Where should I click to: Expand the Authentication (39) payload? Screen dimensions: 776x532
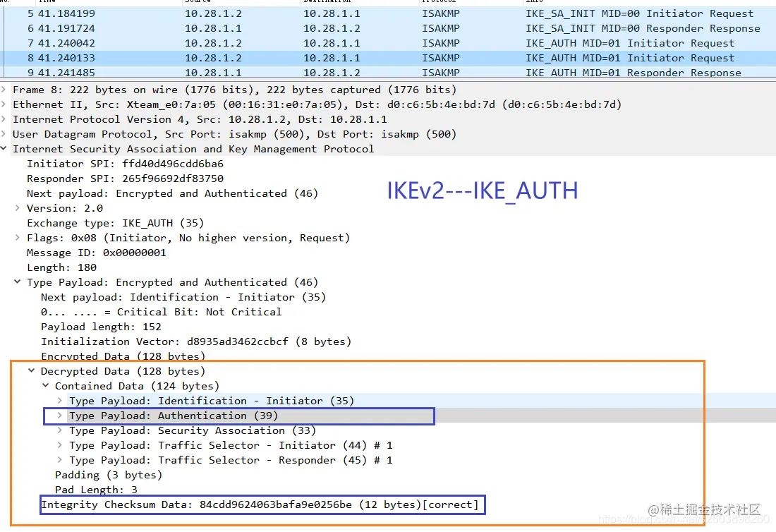point(60,415)
